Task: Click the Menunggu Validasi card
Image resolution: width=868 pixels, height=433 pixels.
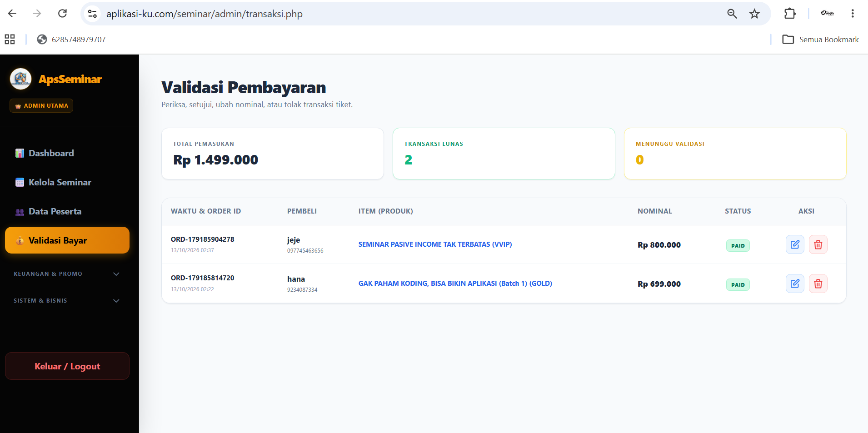Action: 735,154
